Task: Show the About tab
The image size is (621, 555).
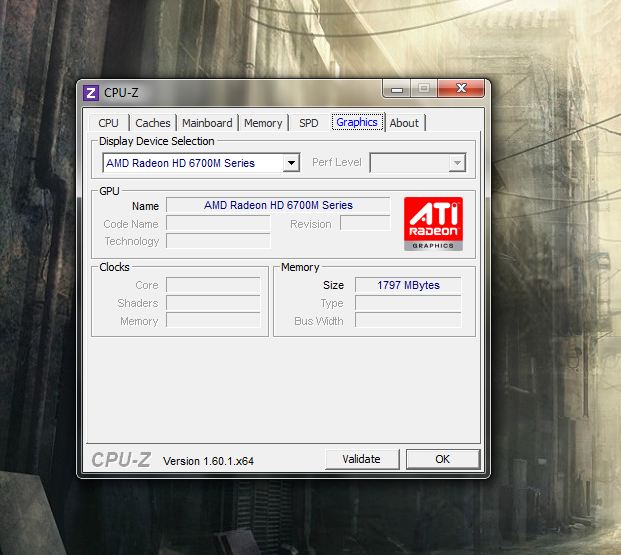Action: coord(404,123)
